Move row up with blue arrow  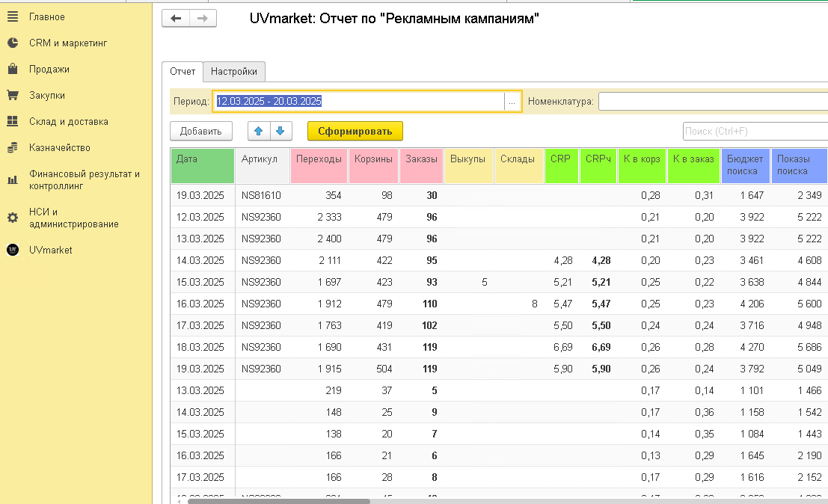259,131
